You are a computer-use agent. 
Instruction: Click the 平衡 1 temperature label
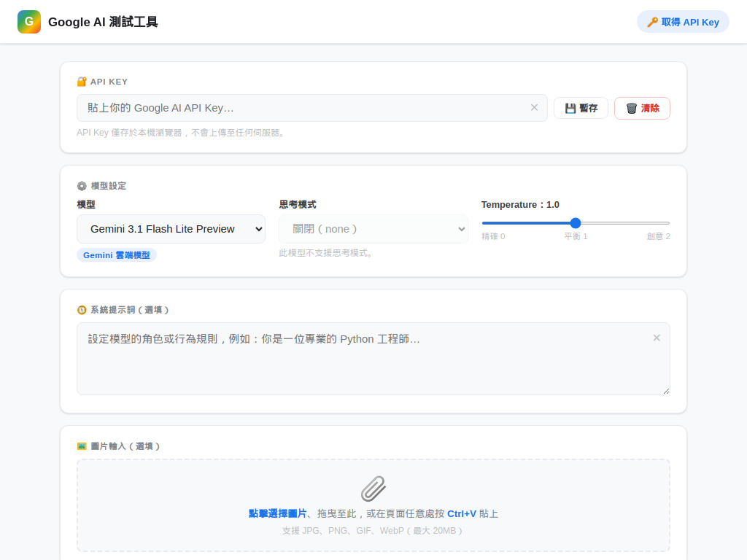pyautogui.click(x=576, y=236)
